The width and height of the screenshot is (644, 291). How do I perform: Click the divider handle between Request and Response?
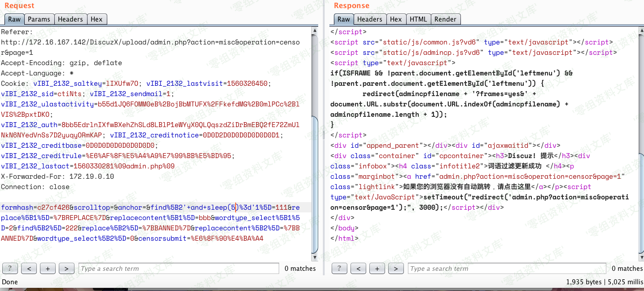pyautogui.click(x=324, y=135)
